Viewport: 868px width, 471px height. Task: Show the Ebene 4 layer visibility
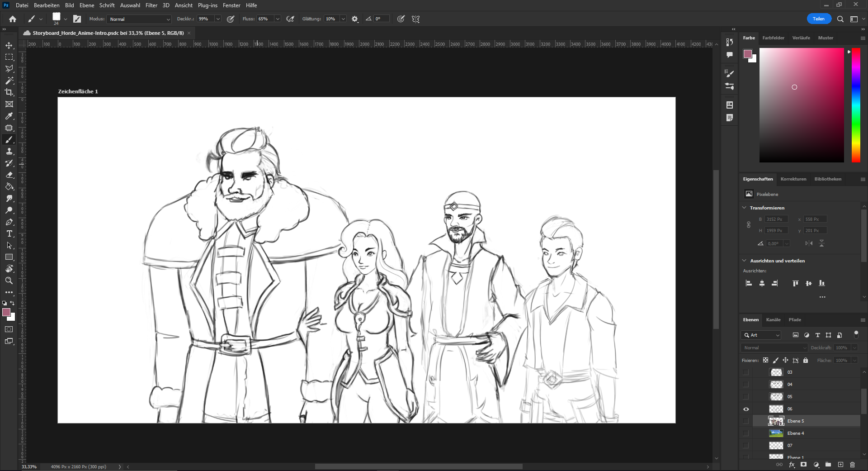point(746,433)
